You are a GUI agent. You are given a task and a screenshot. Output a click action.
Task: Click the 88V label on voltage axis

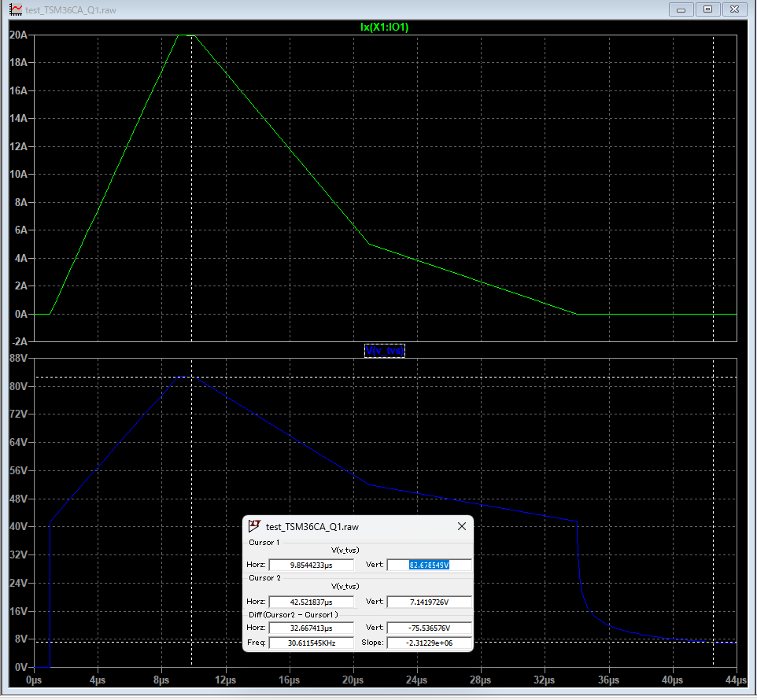[18, 359]
